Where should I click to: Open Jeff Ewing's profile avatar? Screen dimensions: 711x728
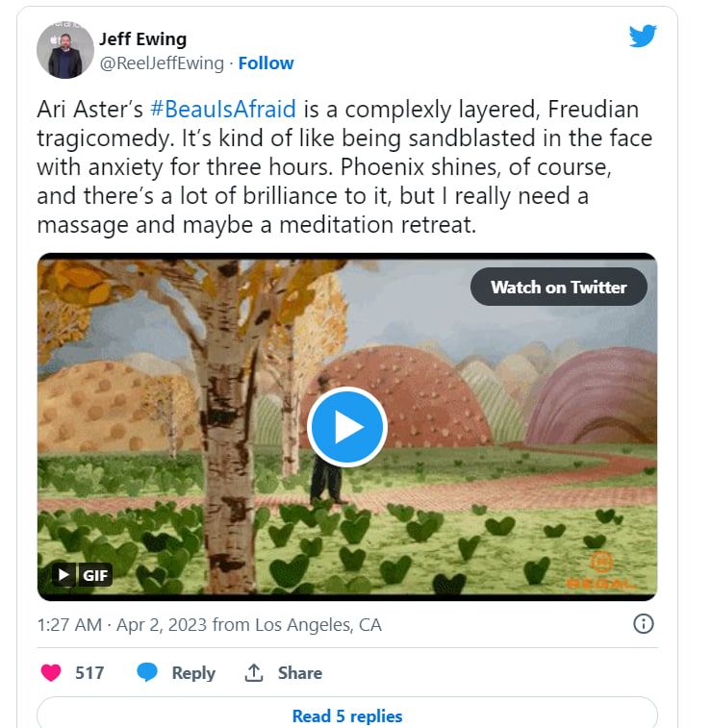click(65, 50)
